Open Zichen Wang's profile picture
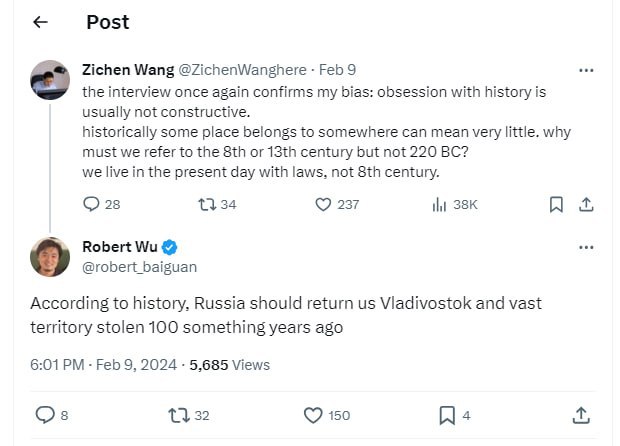Viewport: 620px width, 446px height. [50, 80]
